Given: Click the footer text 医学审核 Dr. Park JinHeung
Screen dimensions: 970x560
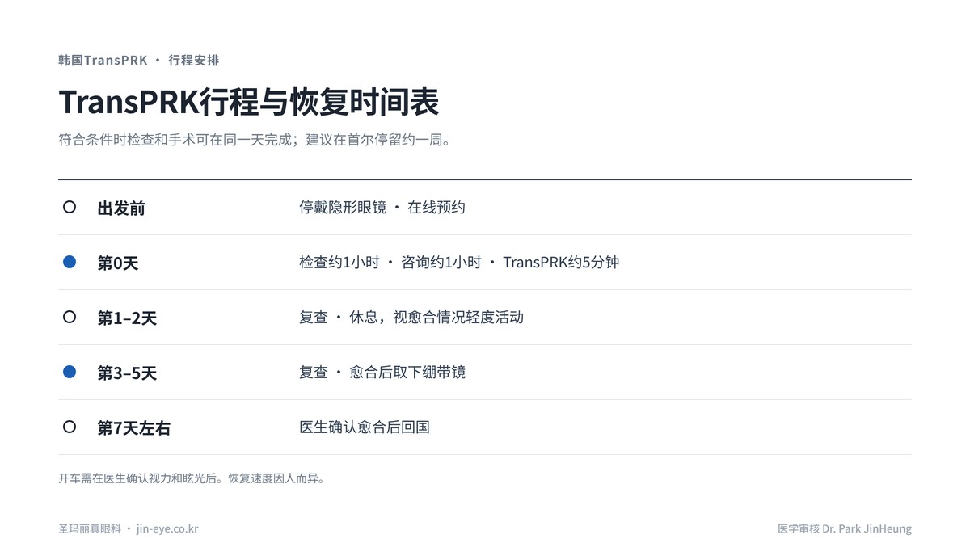Looking at the screenshot, I should (845, 529).
